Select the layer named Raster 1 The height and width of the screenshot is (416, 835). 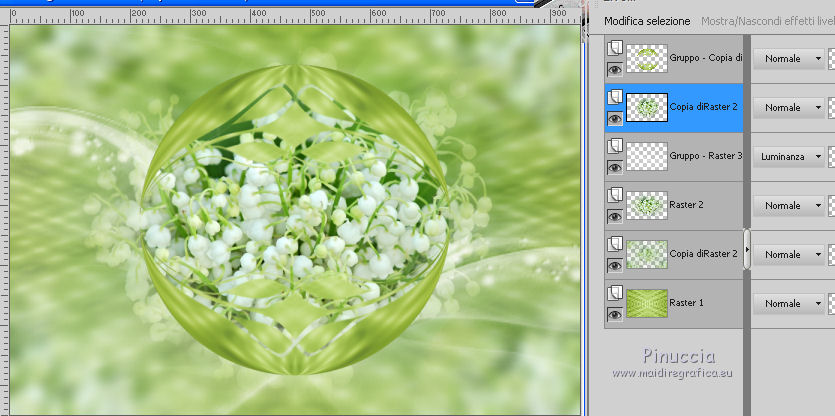pyautogui.click(x=686, y=303)
